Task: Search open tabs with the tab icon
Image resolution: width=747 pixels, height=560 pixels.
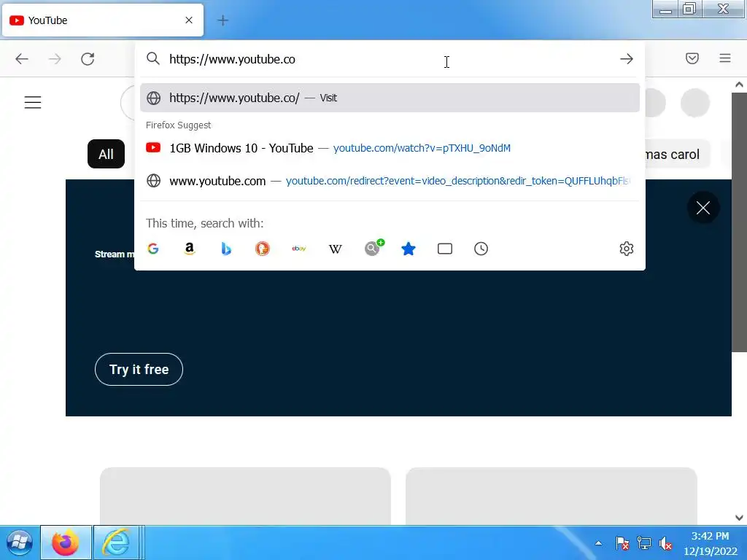Action: (x=445, y=249)
